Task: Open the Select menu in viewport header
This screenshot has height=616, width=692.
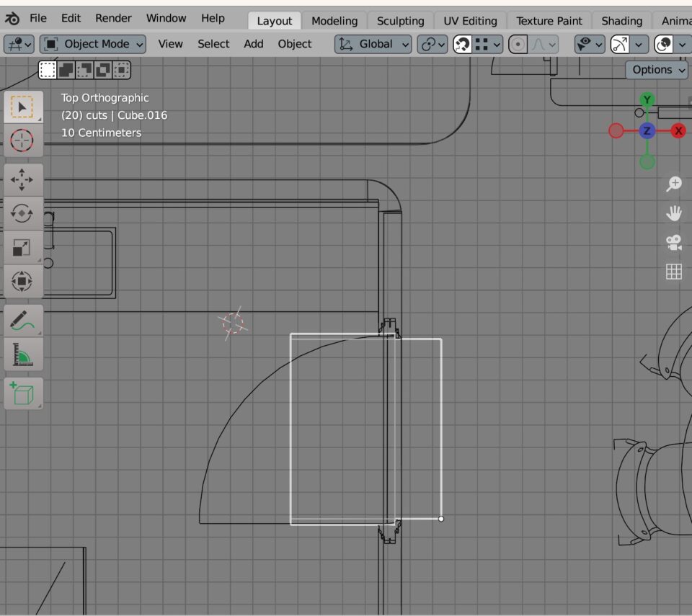Action: 213,44
